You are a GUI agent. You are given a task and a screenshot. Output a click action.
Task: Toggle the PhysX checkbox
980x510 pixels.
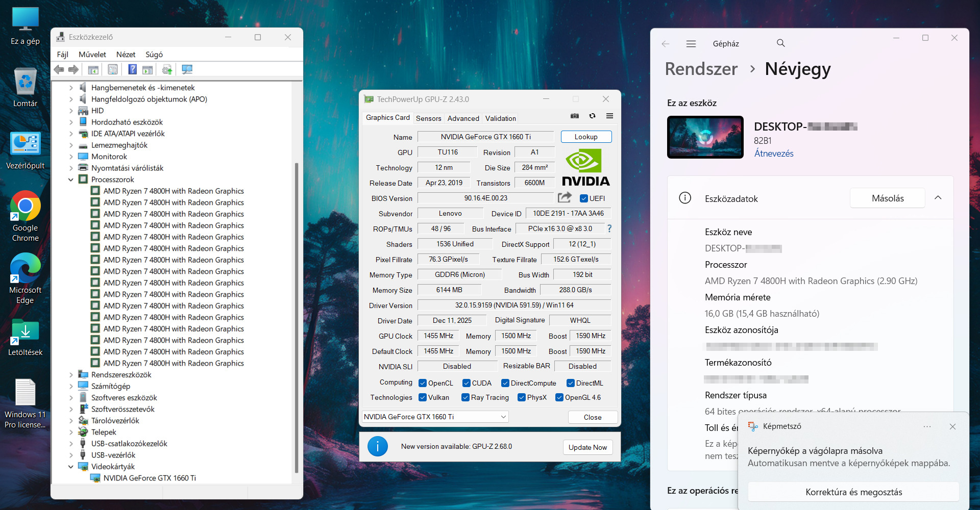point(522,397)
